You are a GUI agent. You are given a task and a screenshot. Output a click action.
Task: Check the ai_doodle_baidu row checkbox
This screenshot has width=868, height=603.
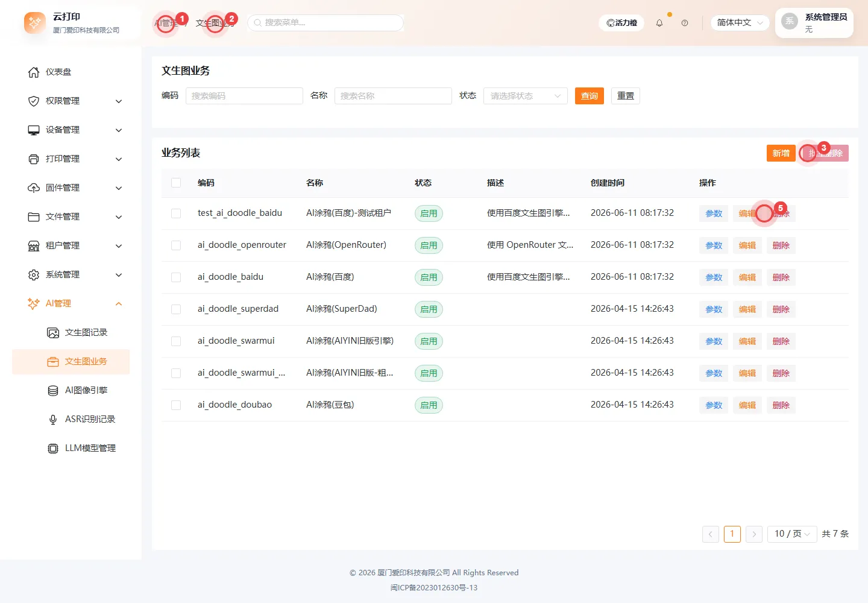tap(176, 277)
